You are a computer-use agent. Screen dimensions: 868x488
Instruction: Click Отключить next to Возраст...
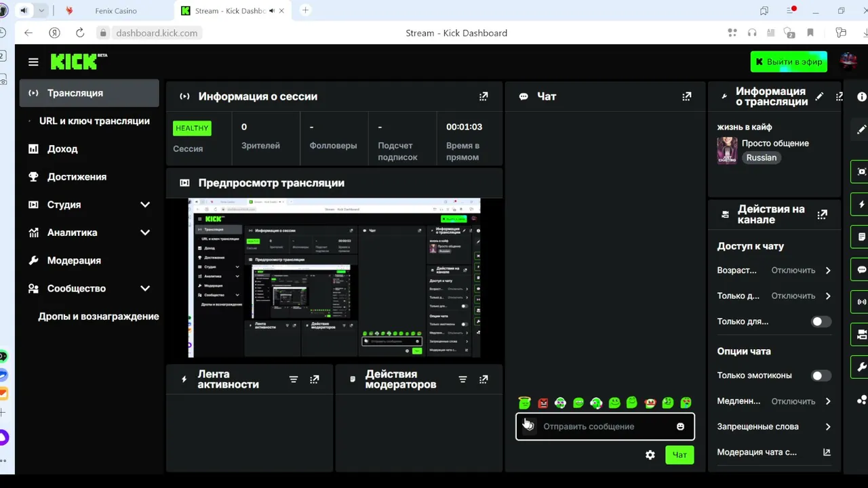793,270
